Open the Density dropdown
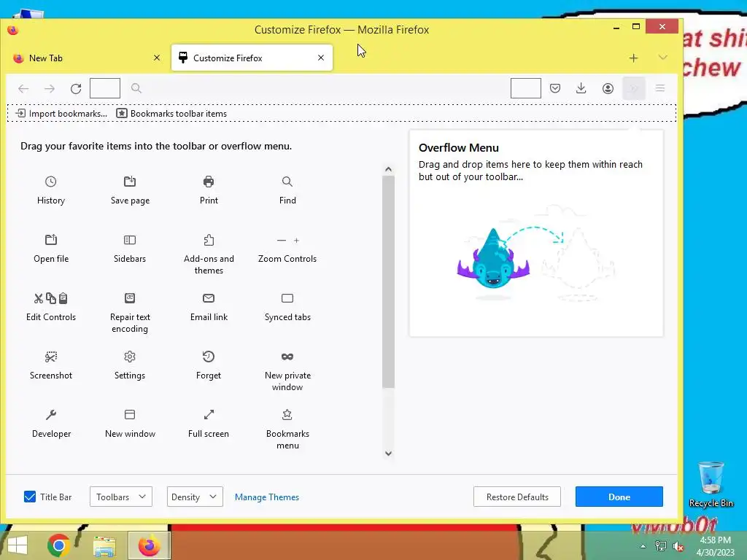Viewport: 747px width, 560px height. (195, 497)
